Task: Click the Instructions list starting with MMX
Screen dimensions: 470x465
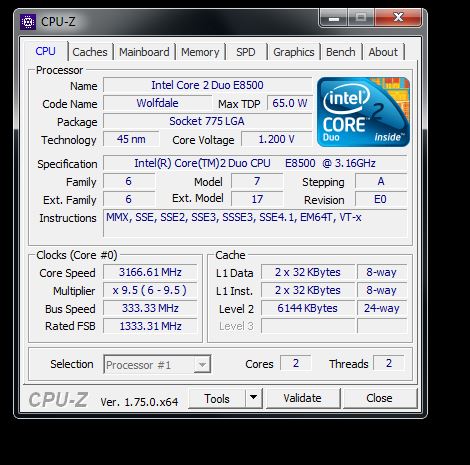Action: [255, 223]
